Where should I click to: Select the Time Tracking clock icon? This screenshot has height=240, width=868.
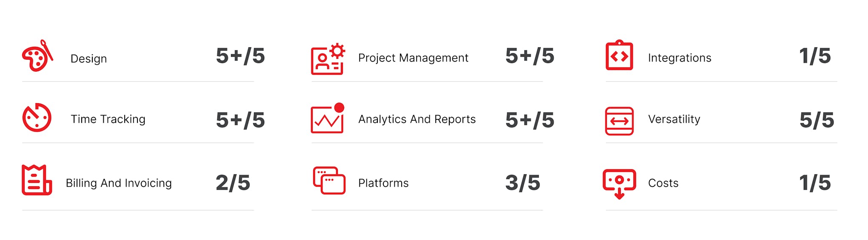pyautogui.click(x=37, y=117)
